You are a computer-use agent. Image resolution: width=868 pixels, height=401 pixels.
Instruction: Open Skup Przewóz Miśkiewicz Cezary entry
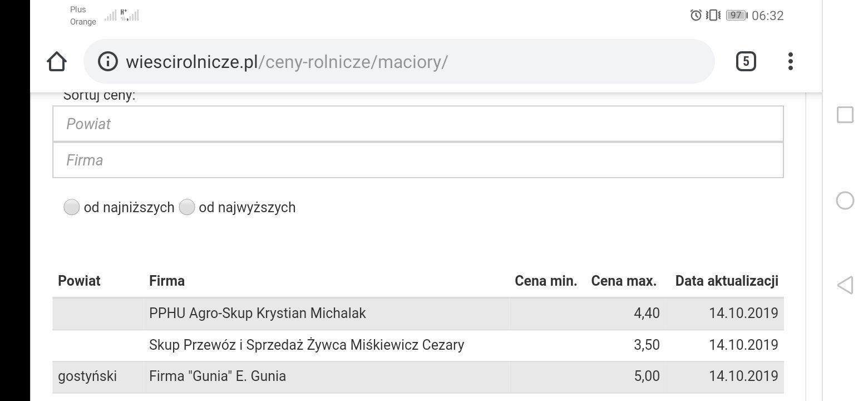pyautogui.click(x=307, y=345)
